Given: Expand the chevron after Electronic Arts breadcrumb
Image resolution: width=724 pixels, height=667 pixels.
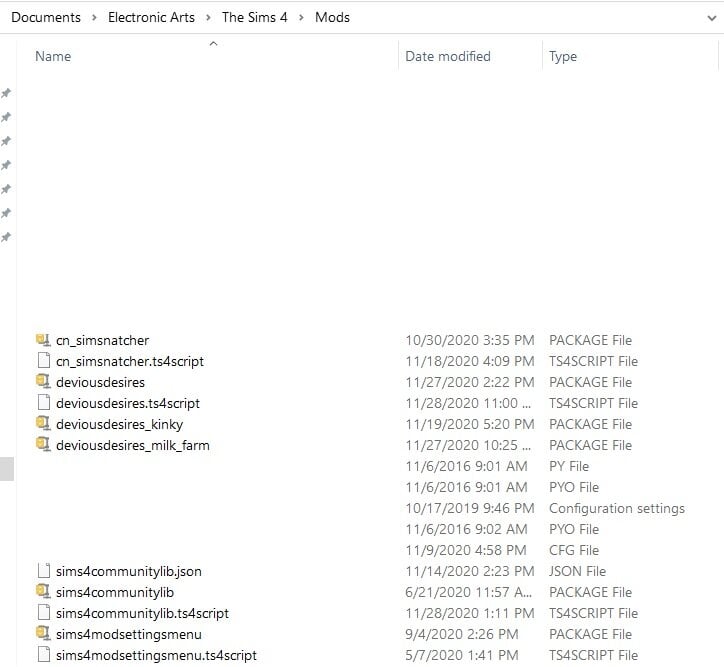Looking at the screenshot, I should coord(208,18).
